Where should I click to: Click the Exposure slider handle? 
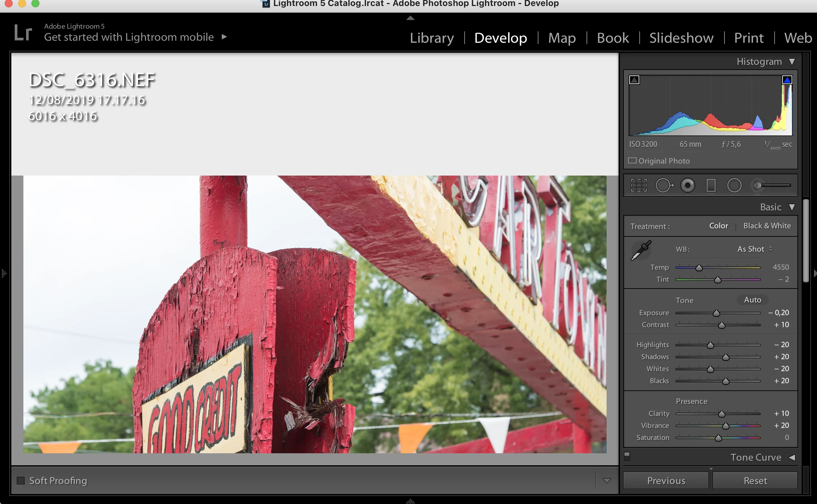pos(716,313)
